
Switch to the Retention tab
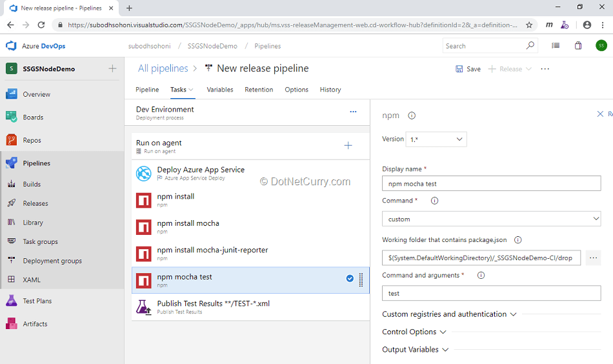point(259,90)
